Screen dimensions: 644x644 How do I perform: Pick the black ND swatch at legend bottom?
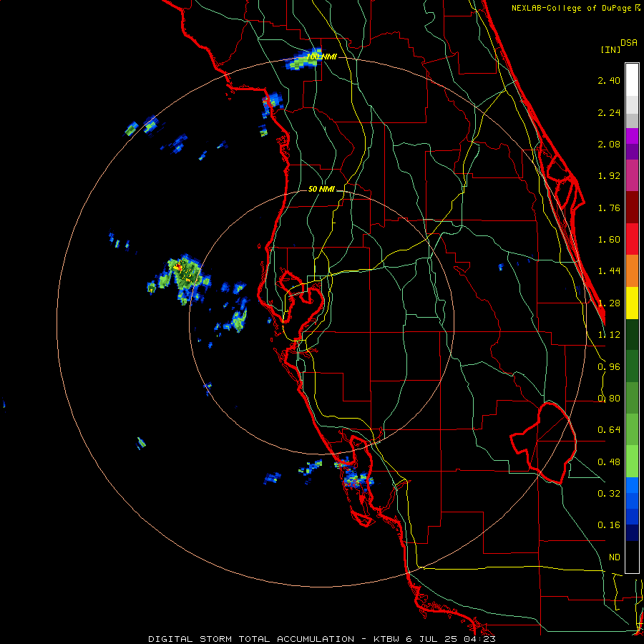(x=632, y=557)
